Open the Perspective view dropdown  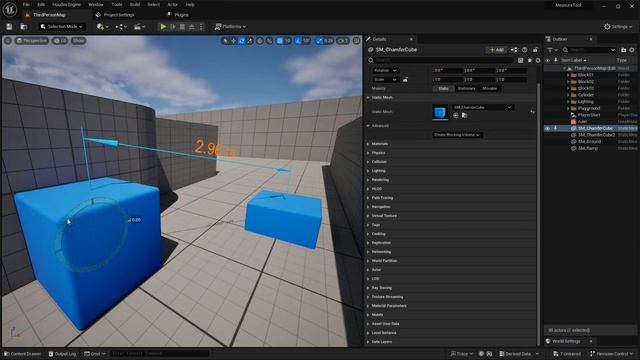pyautogui.click(x=32, y=40)
